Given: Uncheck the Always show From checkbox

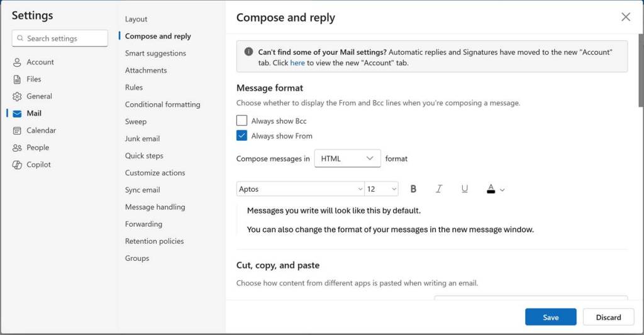Looking at the screenshot, I should click(x=241, y=136).
